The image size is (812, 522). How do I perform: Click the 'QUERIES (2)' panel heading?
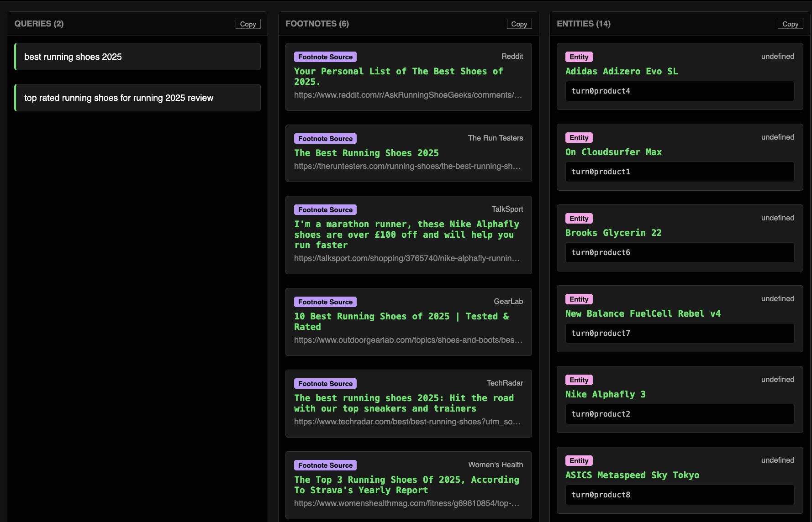coord(39,24)
